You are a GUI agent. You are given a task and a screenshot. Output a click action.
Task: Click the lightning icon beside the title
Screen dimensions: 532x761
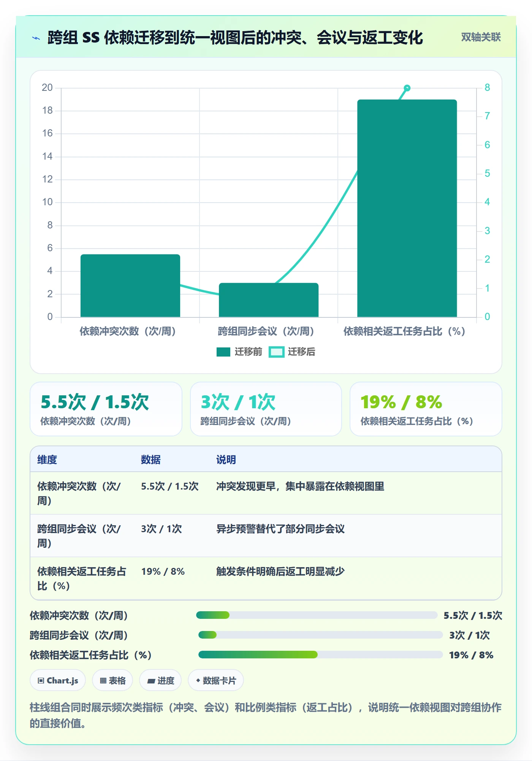pos(36,38)
